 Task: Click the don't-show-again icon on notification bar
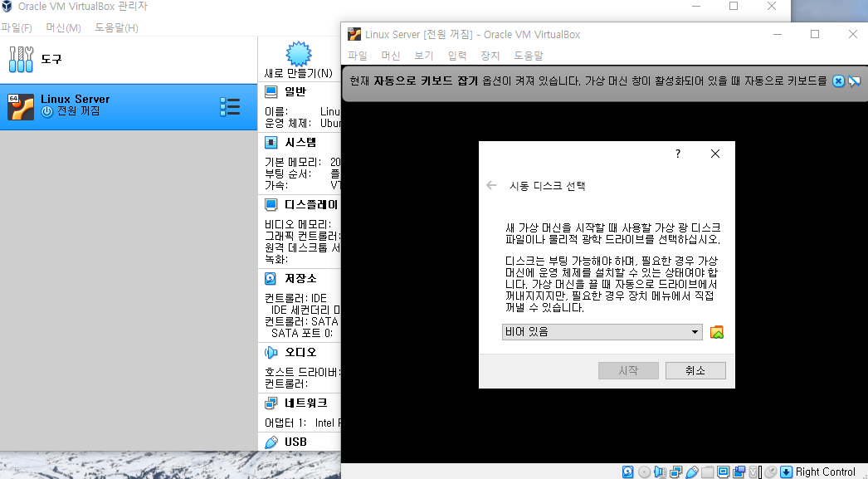tap(854, 81)
